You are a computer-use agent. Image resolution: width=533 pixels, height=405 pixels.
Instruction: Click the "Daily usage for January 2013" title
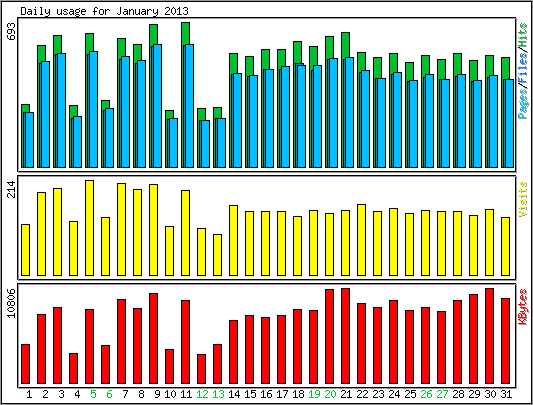coord(104,11)
